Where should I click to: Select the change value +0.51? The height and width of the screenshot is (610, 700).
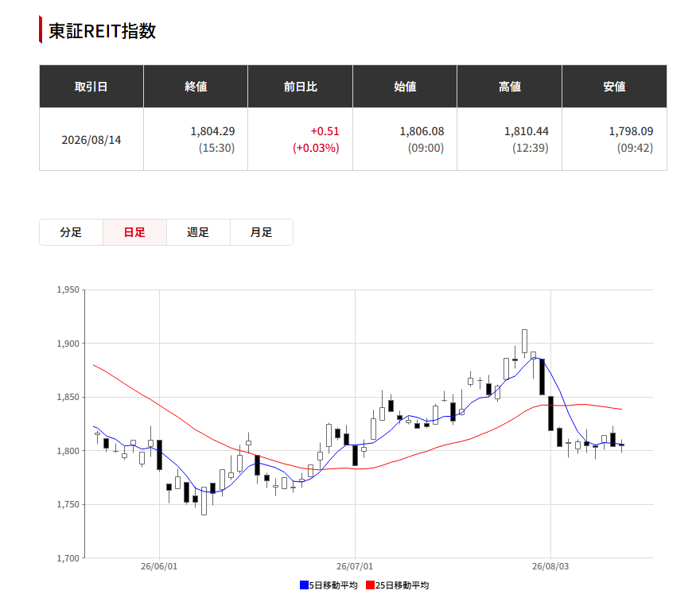point(325,131)
